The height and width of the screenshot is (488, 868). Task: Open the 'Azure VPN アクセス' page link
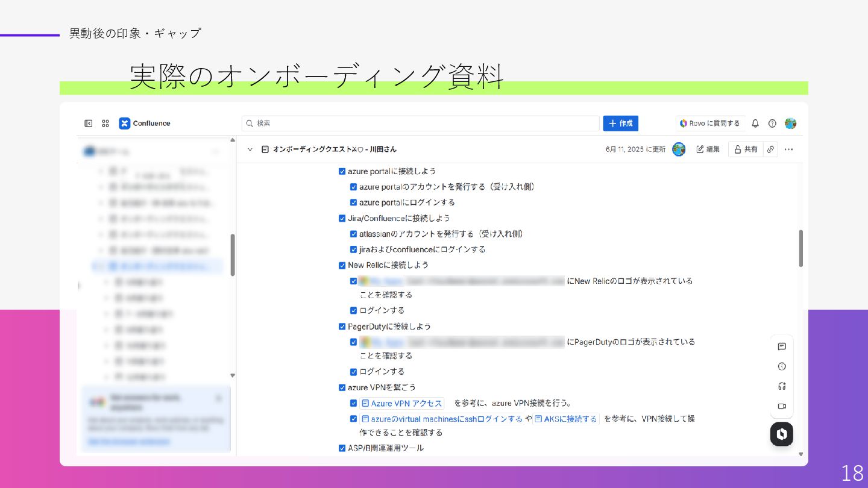tap(402, 404)
